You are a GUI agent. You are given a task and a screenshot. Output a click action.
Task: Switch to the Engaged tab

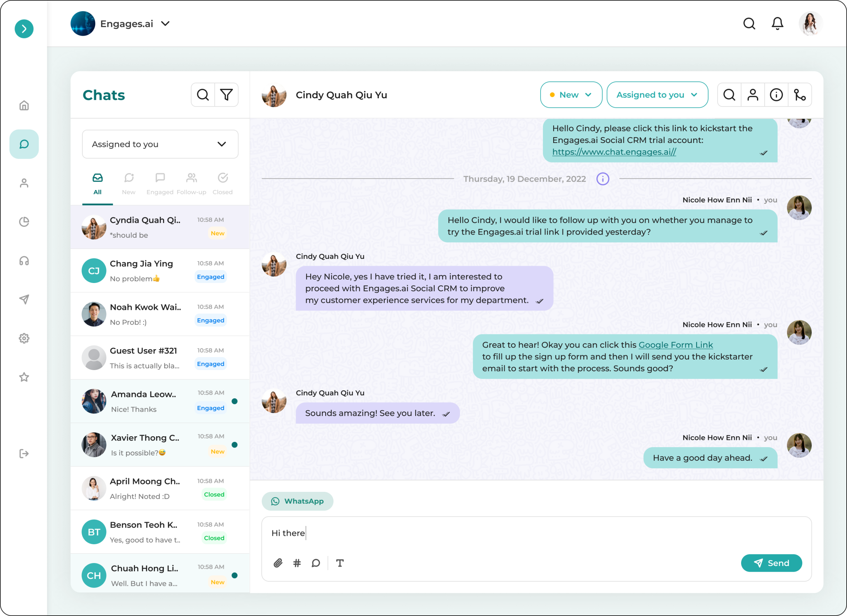pyautogui.click(x=160, y=183)
